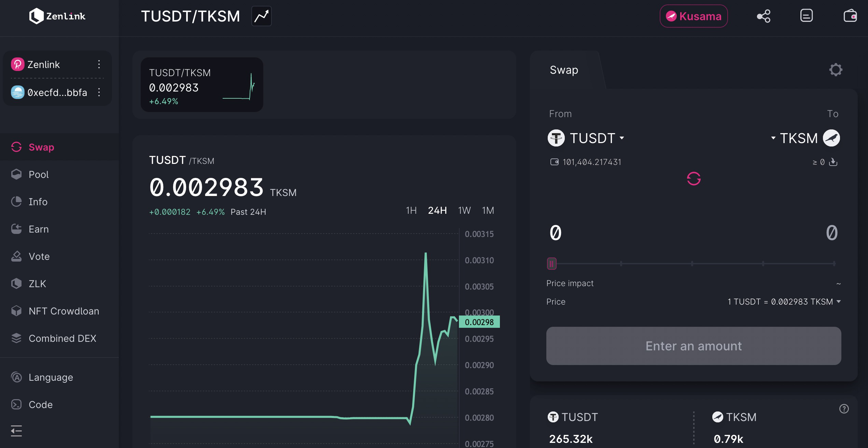The width and height of the screenshot is (868, 448).
Task: Expand the price 1 TUSDT = 0.002983 TKSM dropdown
Action: coord(784,302)
